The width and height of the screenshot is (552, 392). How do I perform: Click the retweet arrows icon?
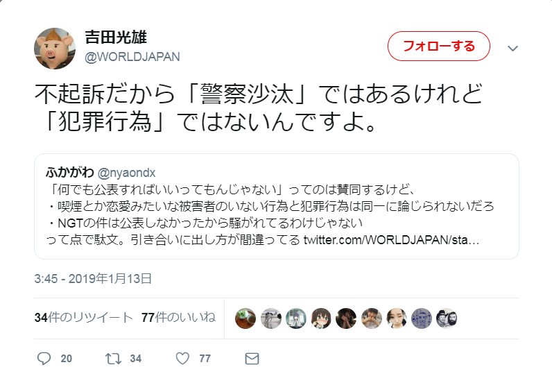click(x=113, y=359)
